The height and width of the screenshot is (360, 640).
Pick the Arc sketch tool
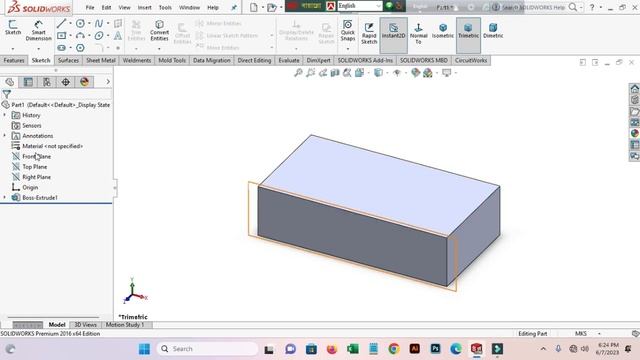point(80,36)
